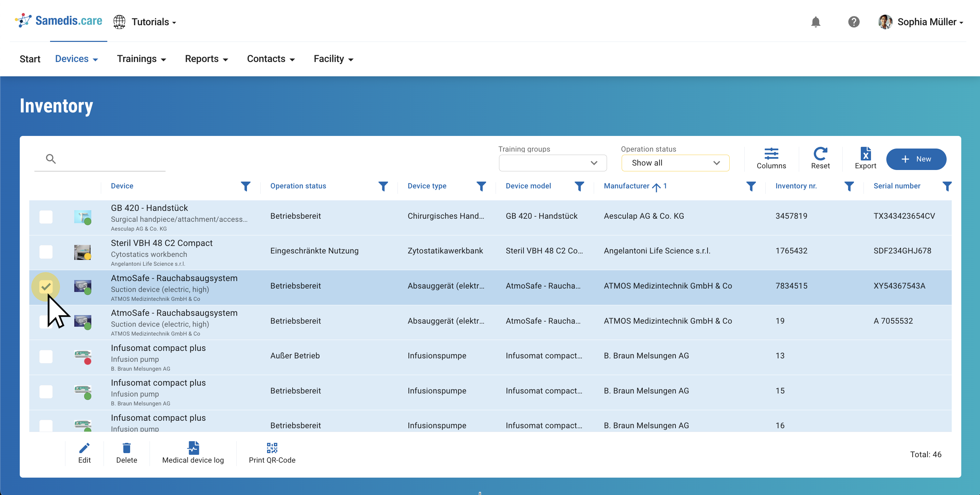
Task: Open the notifications bell icon
Action: click(x=815, y=22)
